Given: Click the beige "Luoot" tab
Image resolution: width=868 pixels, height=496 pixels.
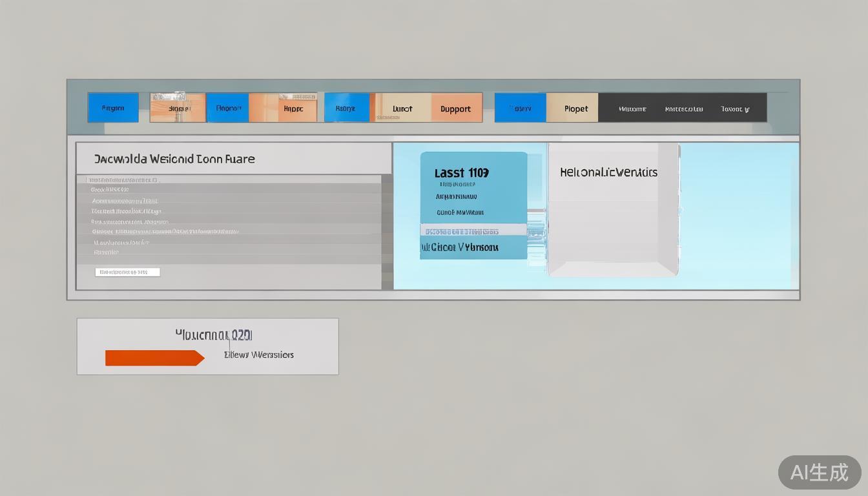Looking at the screenshot, I should click(x=402, y=108).
